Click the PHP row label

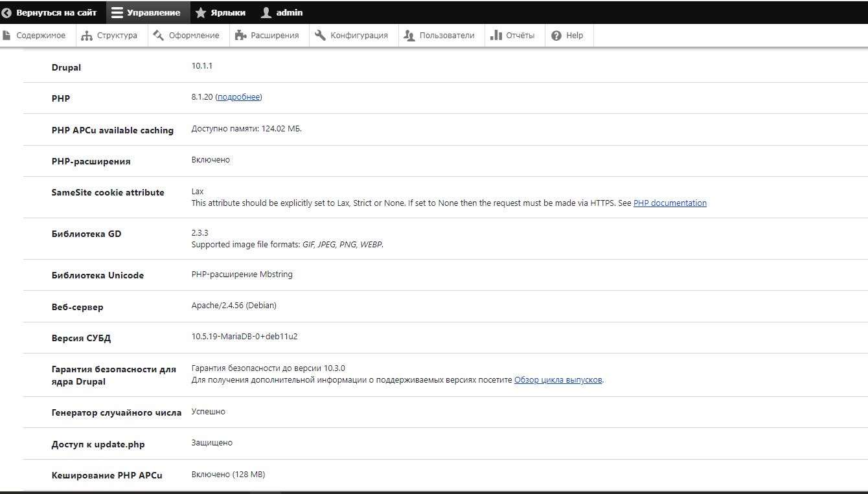[x=61, y=98]
